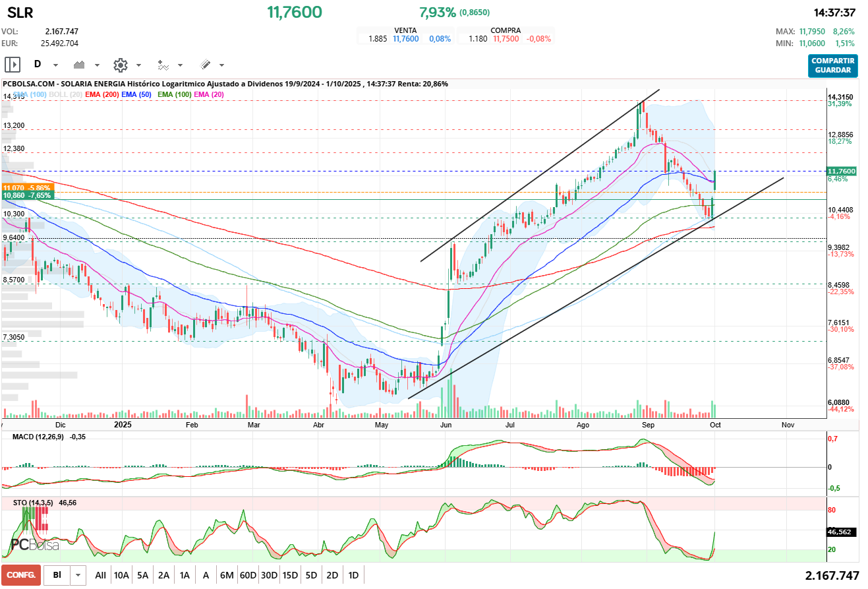Viewport: 868px width, 589px height.
Task: Click the chart type area icon
Action: [x=80, y=65]
